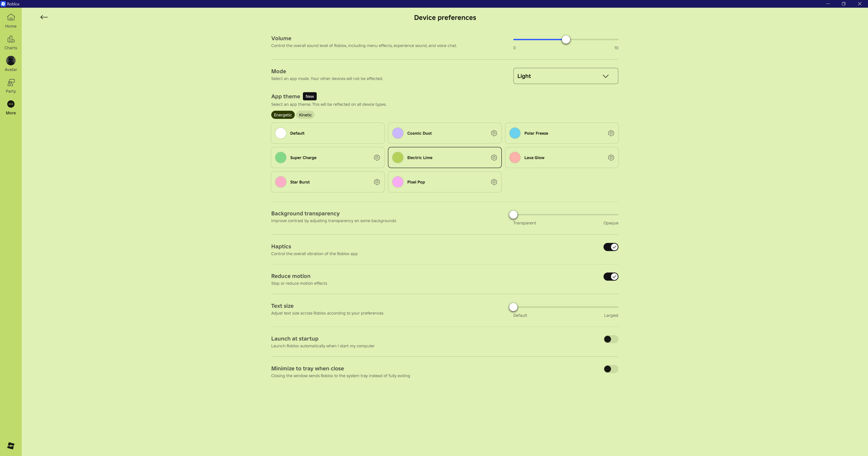Click the Transparent label under the slider
The height and width of the screenshot is (456, 868).
coord(524,223)
